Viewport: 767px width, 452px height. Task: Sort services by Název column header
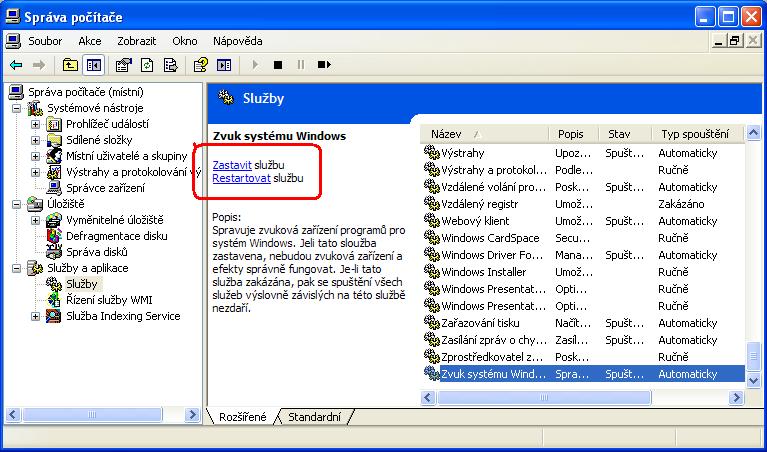[484, 134]
